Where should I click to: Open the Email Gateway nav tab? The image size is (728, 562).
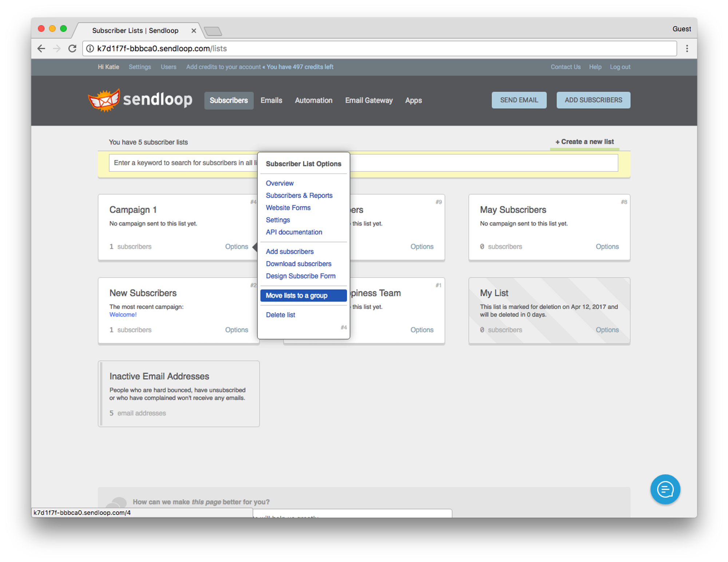[369, 100]
